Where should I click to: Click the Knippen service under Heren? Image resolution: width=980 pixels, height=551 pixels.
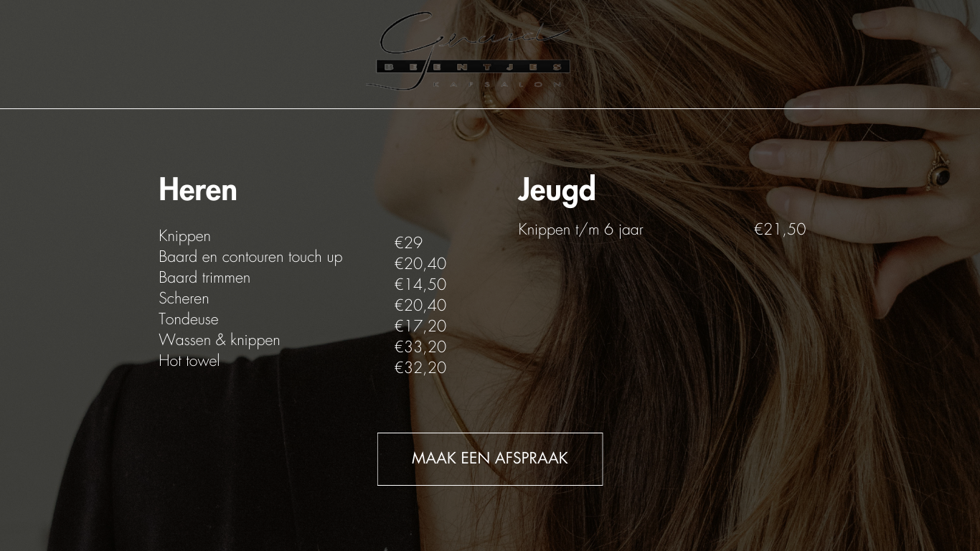(x=184, y=236)
